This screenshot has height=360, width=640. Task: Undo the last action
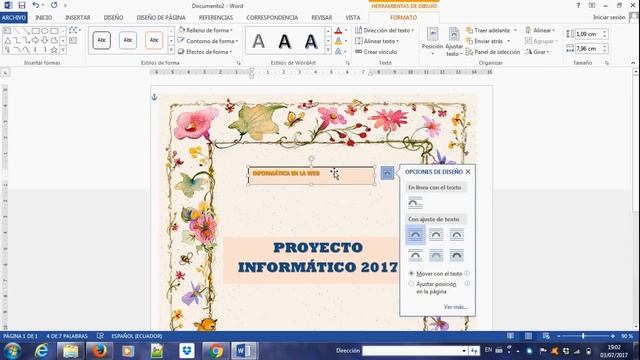(x=36, y=5)
